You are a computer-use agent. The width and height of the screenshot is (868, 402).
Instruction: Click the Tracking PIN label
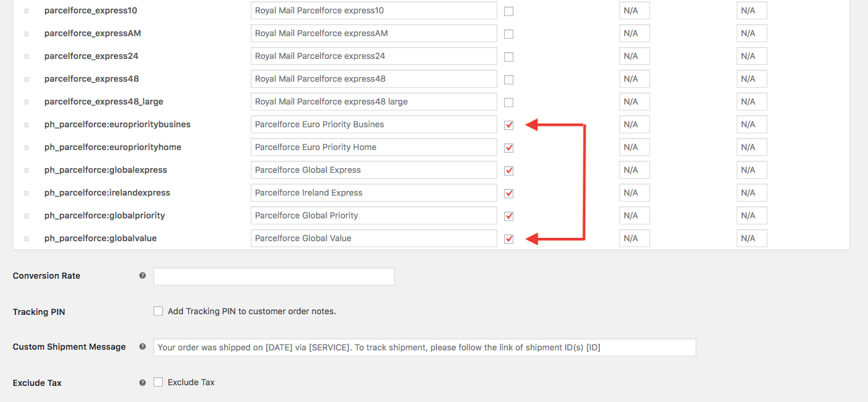(39, 312)
